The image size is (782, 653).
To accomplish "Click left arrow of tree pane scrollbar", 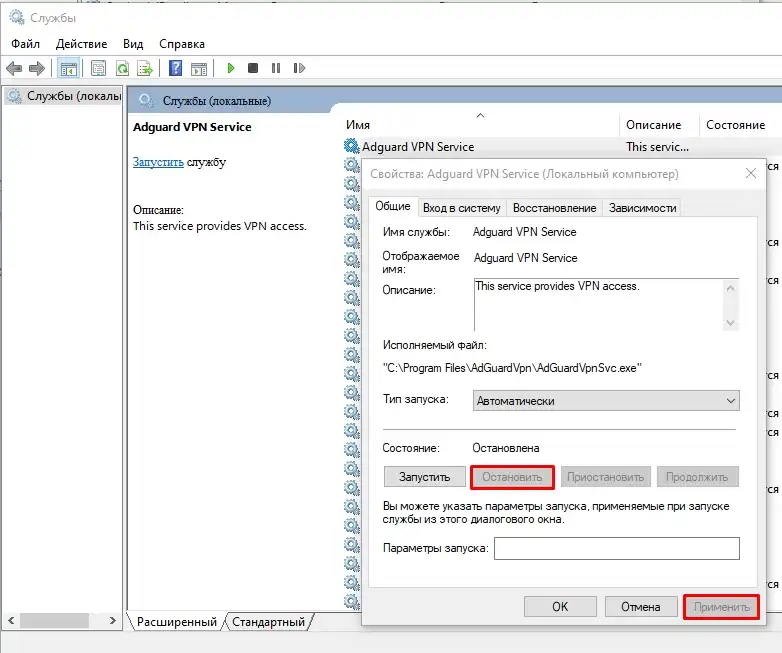I will [11, 621].
